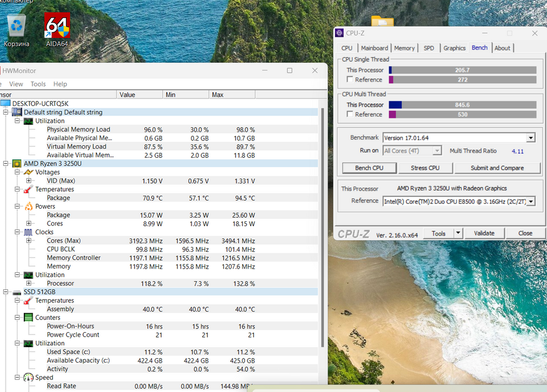This screenshot has width=547, height=392.
Task: Click the Powers flame icon
Action: 28,206
